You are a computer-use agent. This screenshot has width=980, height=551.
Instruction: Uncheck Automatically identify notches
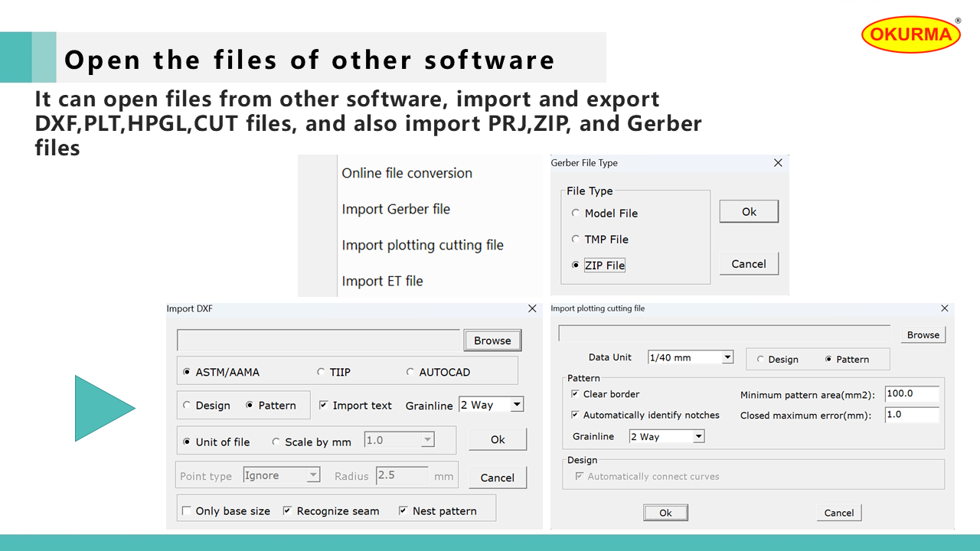pos(575,416)
